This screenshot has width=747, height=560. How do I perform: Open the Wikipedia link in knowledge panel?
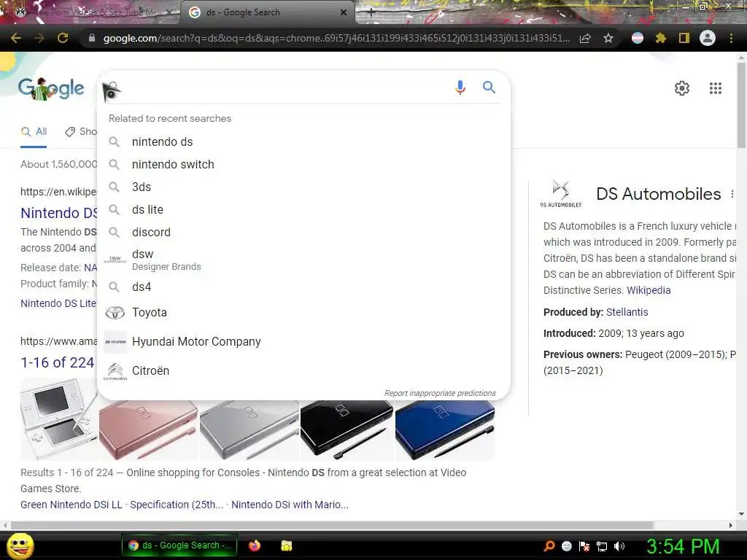click(x=649, y=290)
